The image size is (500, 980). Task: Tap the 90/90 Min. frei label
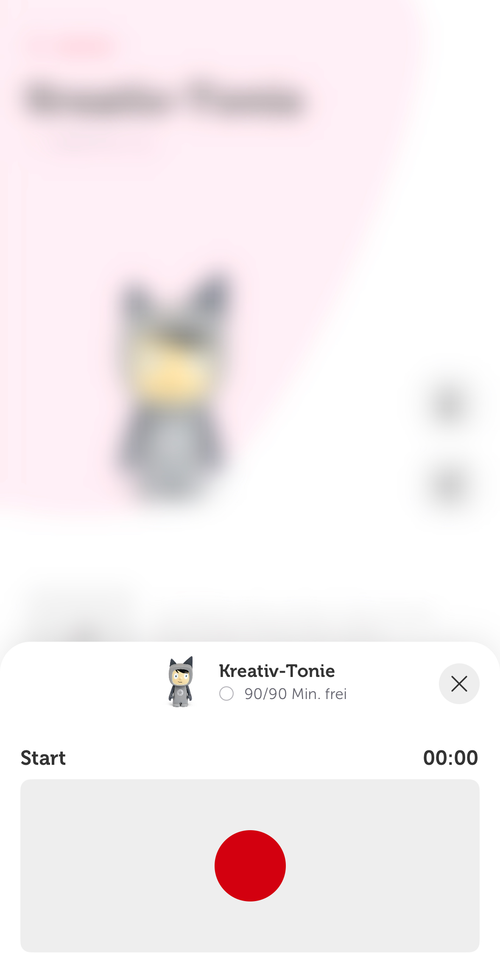point(296,694)
